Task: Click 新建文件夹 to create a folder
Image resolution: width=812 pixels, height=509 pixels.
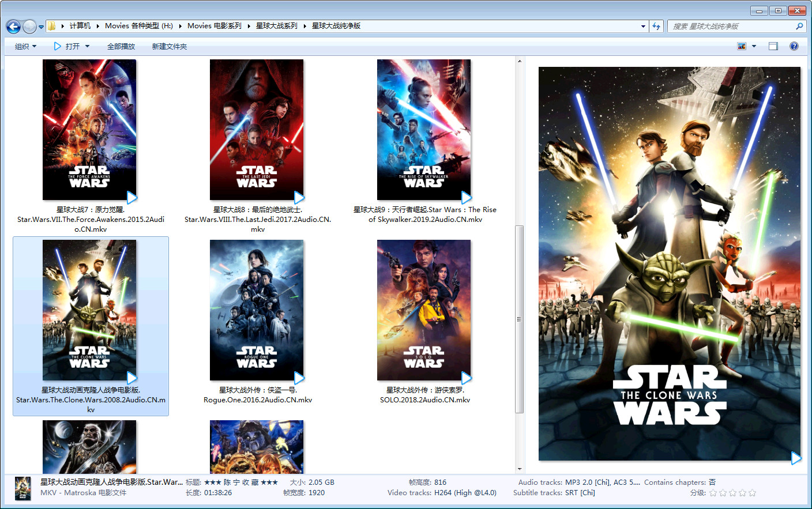Action: [170, 46]
